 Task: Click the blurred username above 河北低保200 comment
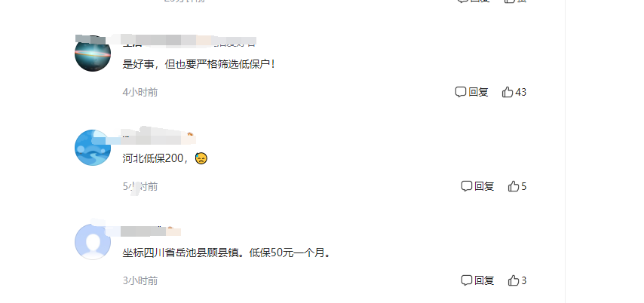pos(158,136)
